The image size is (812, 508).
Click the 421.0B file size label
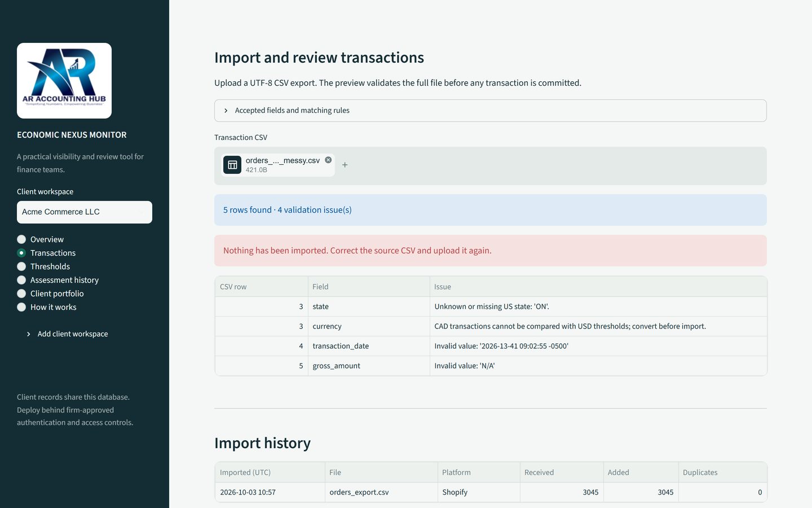[x=256, y=170]
